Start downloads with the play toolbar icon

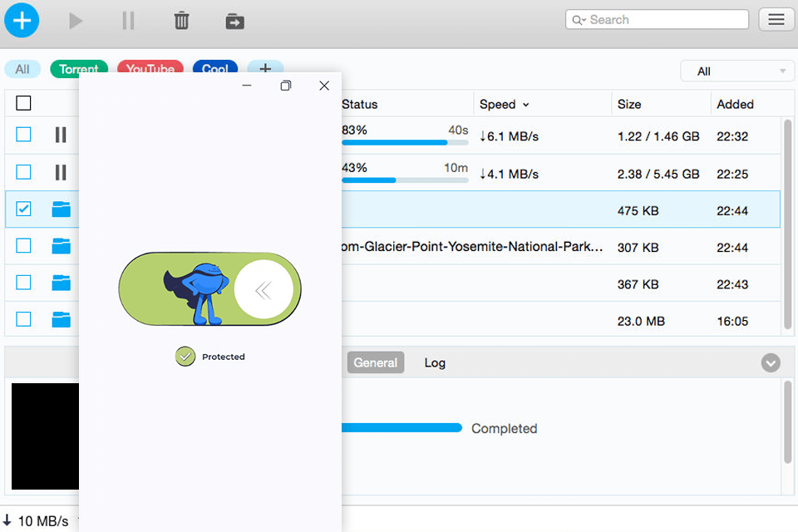(76, 21)
